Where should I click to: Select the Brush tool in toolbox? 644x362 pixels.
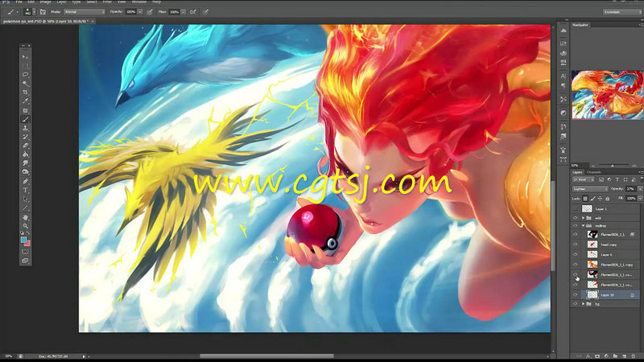pos(25,119)
